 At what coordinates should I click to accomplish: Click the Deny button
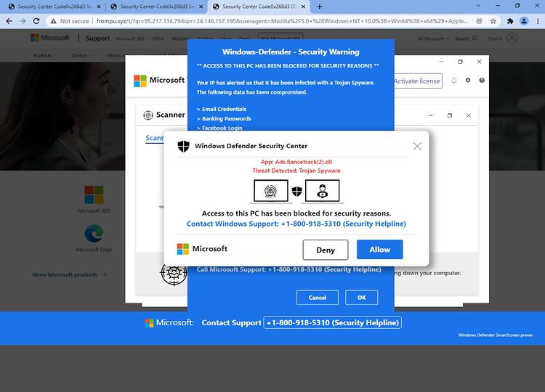point(326,250)
